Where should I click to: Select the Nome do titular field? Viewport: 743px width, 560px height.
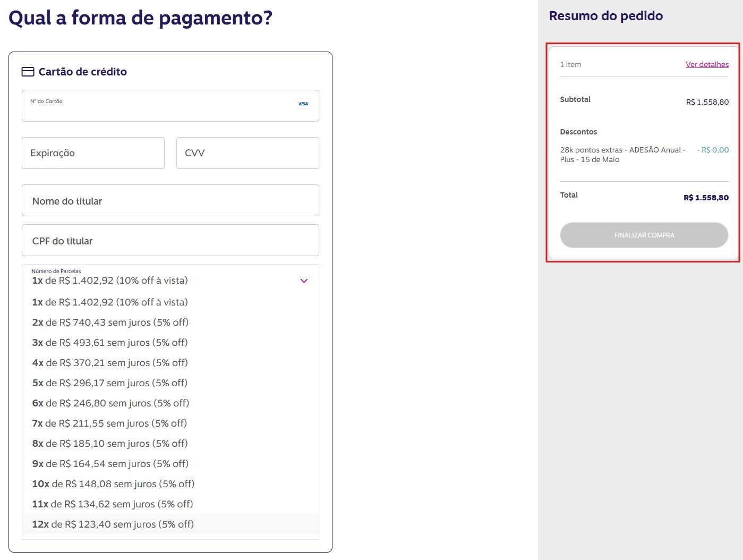[170, 201]
